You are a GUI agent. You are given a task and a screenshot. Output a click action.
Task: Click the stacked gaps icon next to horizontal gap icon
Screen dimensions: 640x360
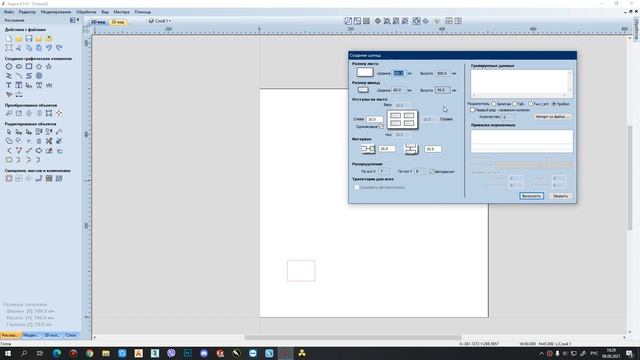(x=411, y=149)
